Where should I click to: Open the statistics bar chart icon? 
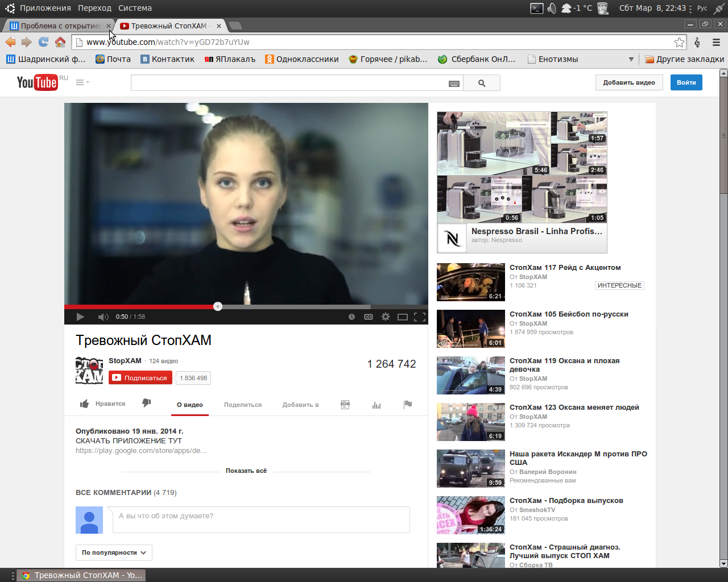[377, 405]
